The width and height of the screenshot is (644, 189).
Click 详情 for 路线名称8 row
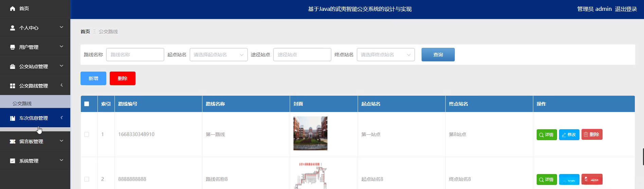(x=547, y=179)
